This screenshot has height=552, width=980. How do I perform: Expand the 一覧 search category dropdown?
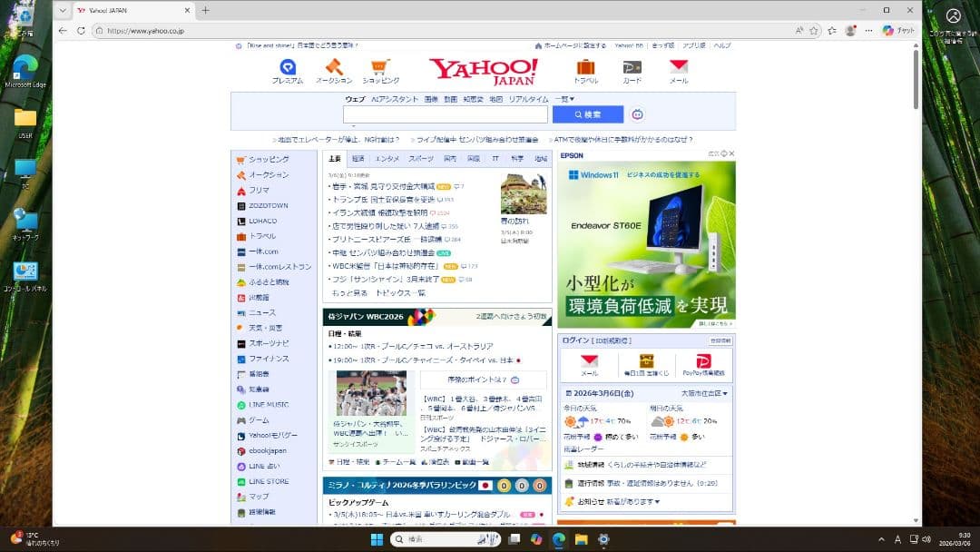(564, 99)
